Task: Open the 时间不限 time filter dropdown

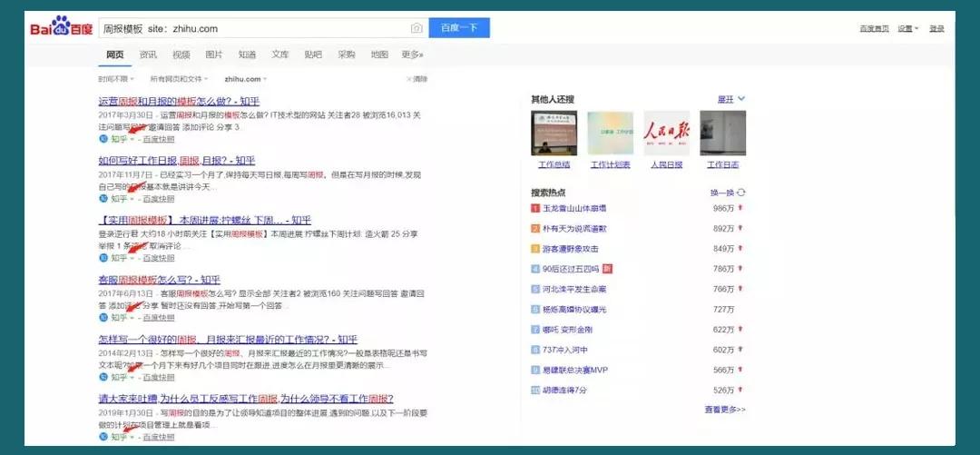Action: 115,79
